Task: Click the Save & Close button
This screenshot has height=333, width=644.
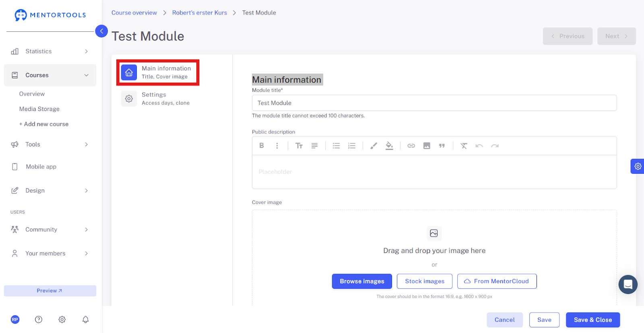Action: coord(593,320)
